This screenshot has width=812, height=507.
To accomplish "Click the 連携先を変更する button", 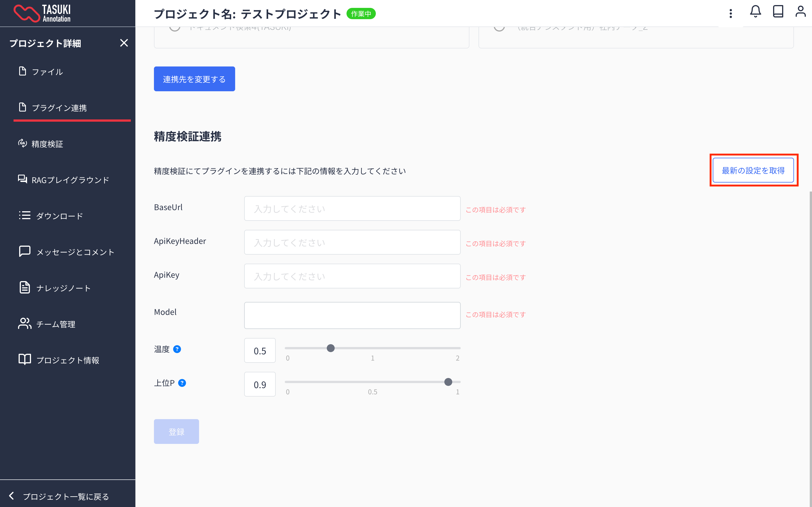I will click(x=194, y=79).
